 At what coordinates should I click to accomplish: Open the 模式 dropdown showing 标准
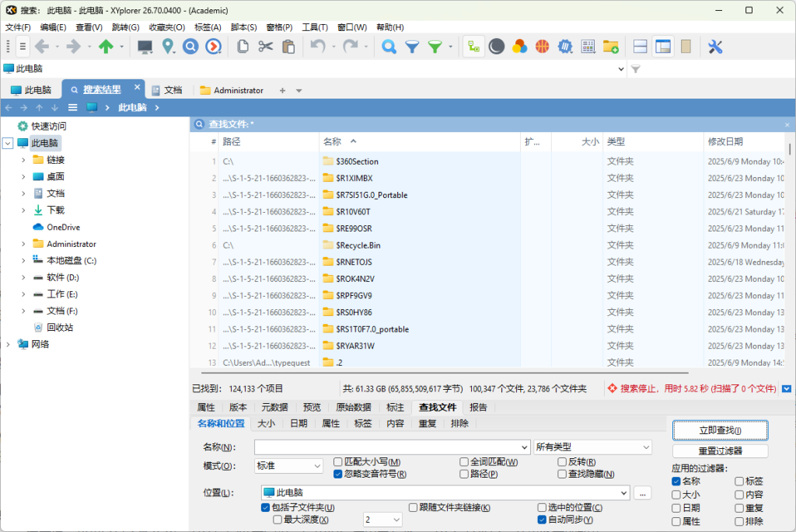click(288, 464)
